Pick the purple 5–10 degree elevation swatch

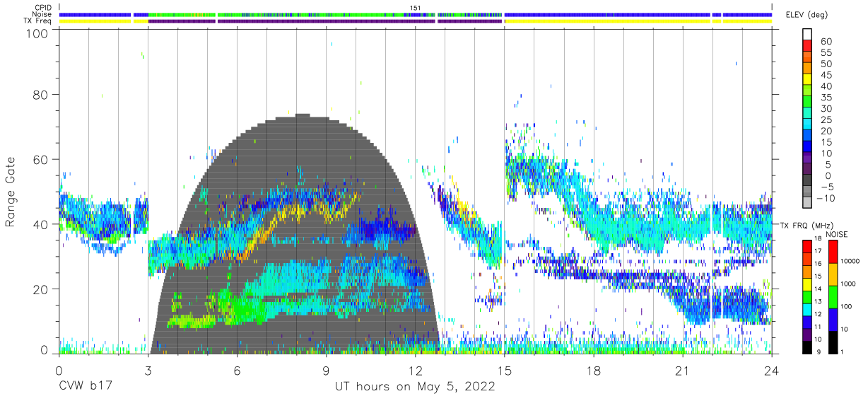click(807, 159)
